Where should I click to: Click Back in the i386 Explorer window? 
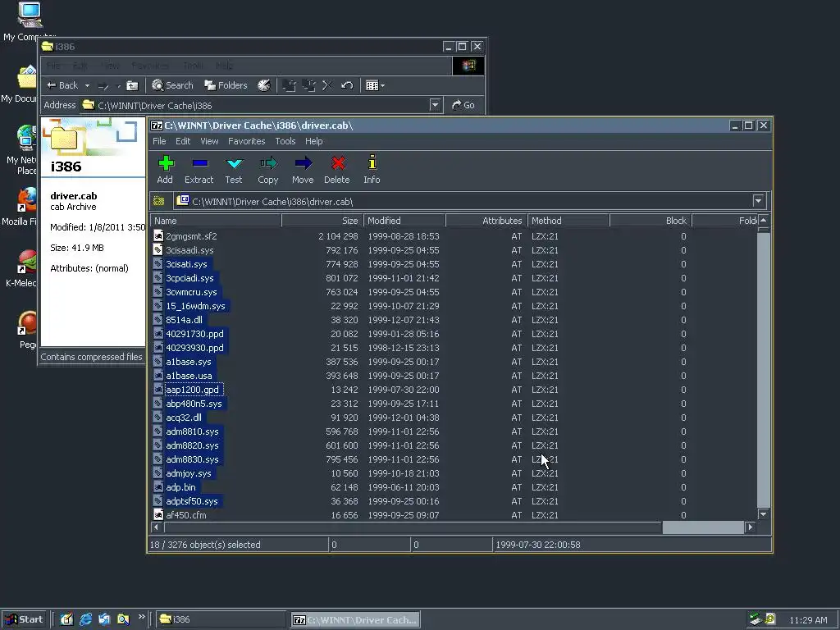pos(62,85)
